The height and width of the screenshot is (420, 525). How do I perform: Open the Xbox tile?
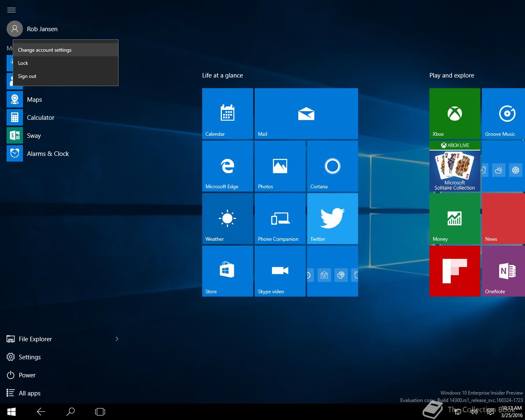455,114
